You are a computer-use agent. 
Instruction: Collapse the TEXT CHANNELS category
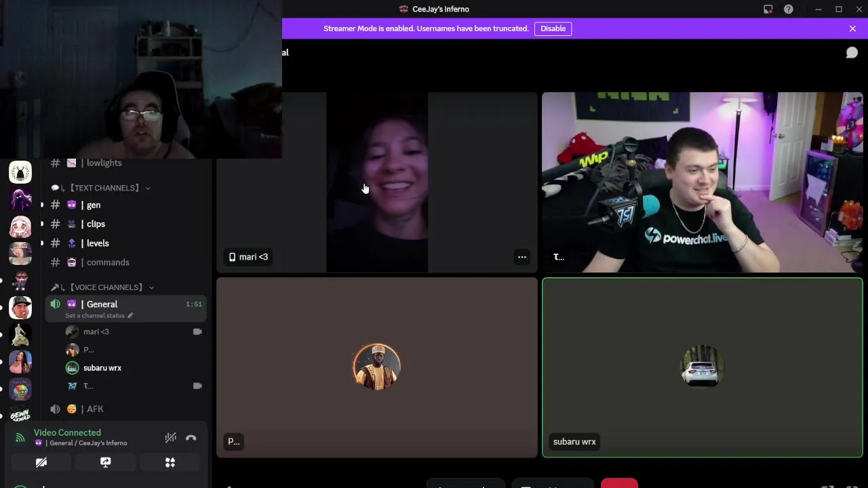coord(100,188)
